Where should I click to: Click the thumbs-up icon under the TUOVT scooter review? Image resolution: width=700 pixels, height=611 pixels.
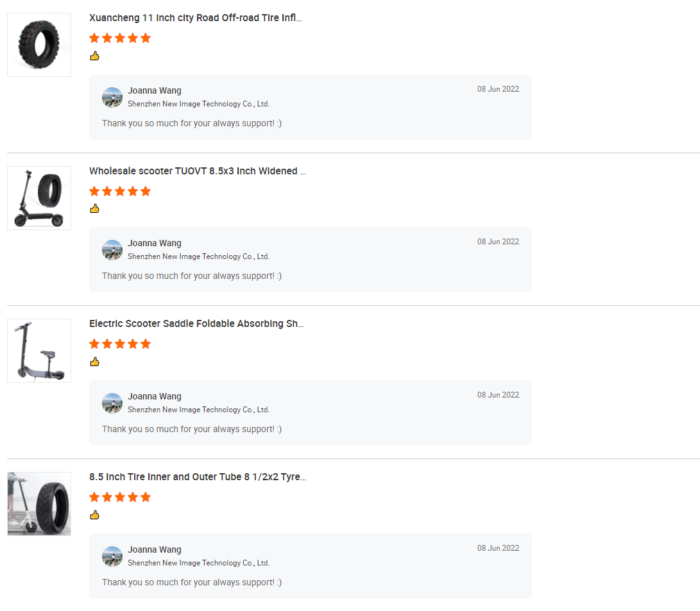[x=94, y=208]
